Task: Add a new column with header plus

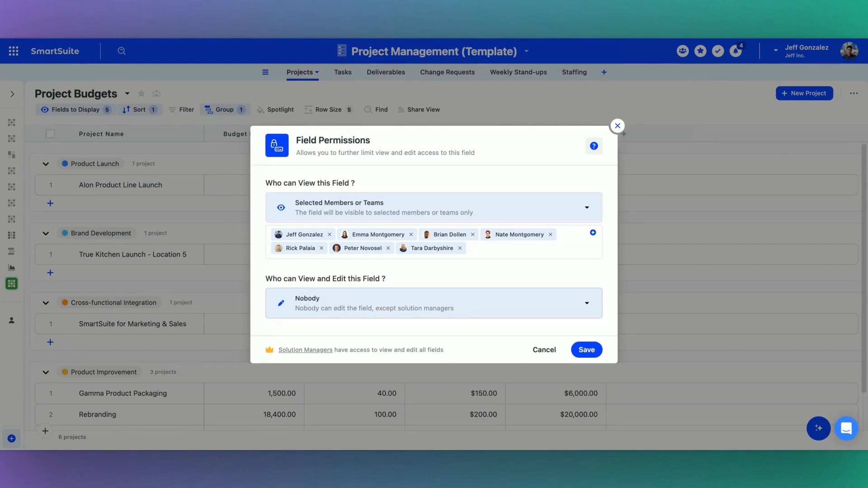Action: (624, 134)
